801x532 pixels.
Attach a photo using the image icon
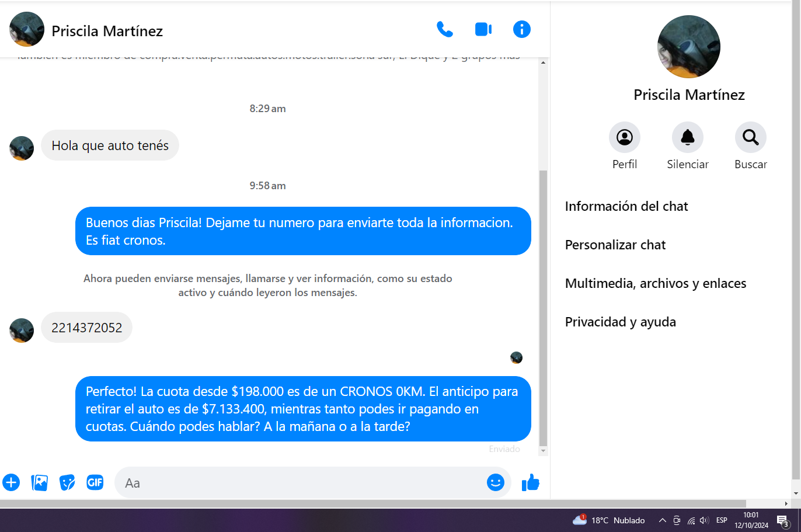point(39,482)
